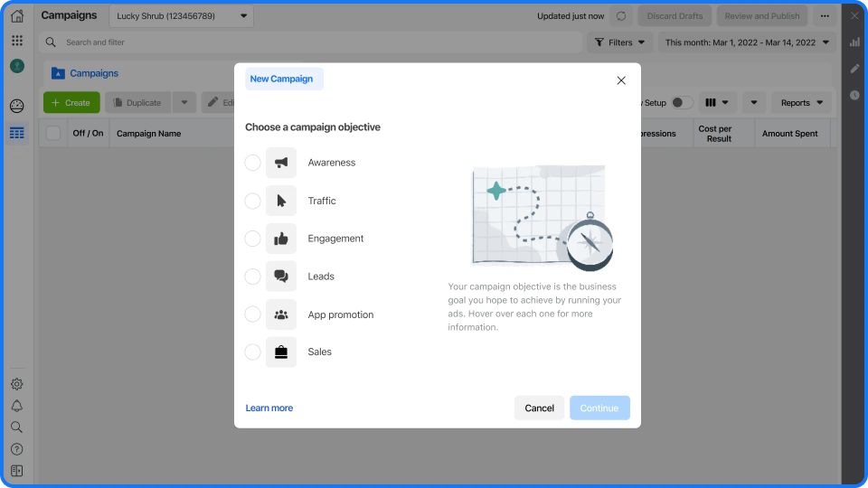Screen dimensions: 868x488
Task: Click the Amount Spent column header
Action: pyautogui.click(x=789, y=134)
